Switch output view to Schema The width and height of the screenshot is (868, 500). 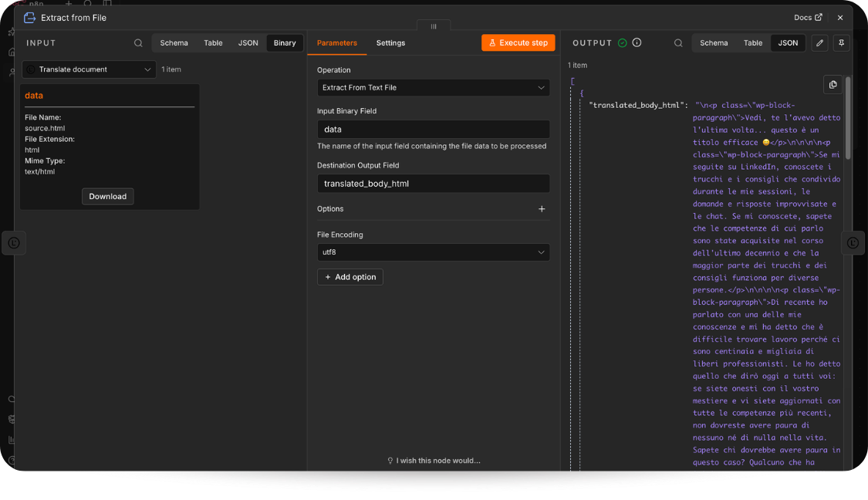(x=714, y=42)
